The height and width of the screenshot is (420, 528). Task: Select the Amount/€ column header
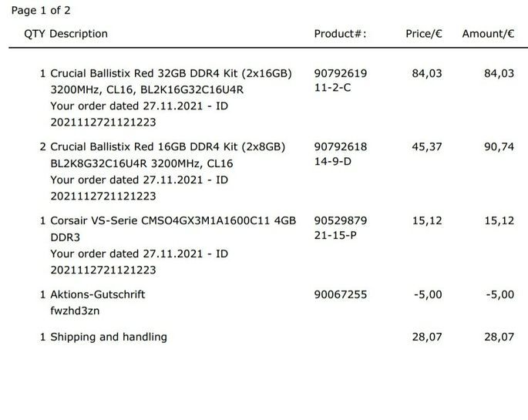[x=487, y=34]
